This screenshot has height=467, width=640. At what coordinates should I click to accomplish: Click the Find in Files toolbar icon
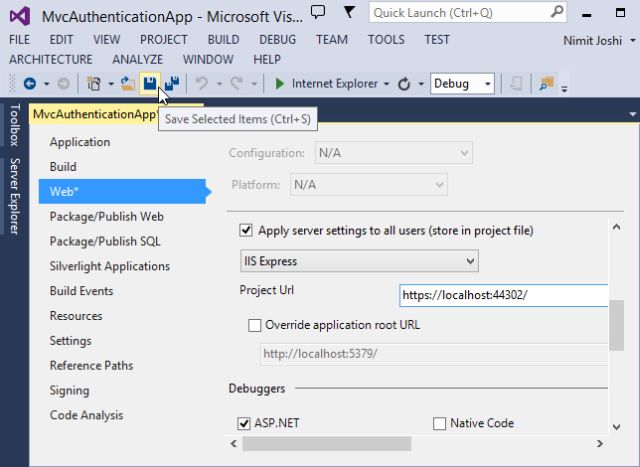click(x=547, y=84)
